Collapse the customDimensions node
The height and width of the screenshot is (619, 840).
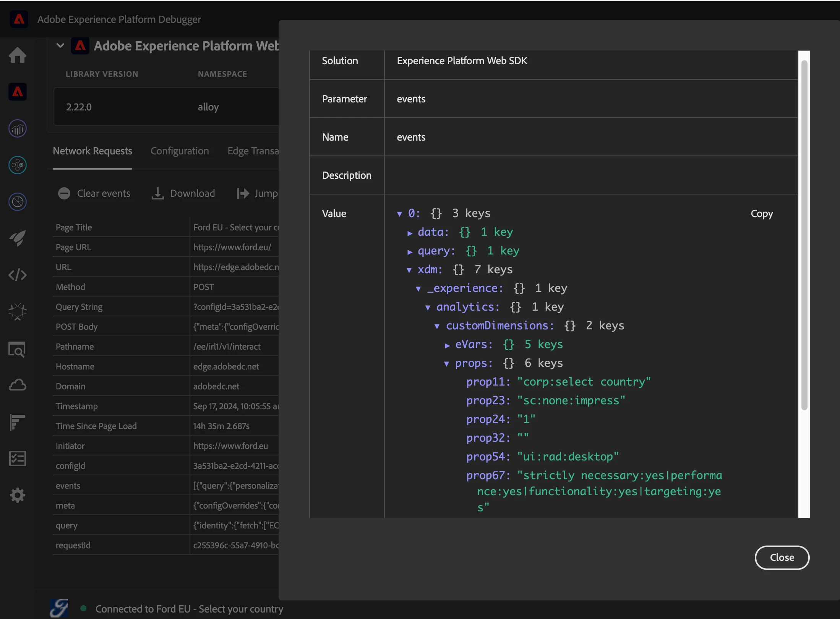point(437,326)
